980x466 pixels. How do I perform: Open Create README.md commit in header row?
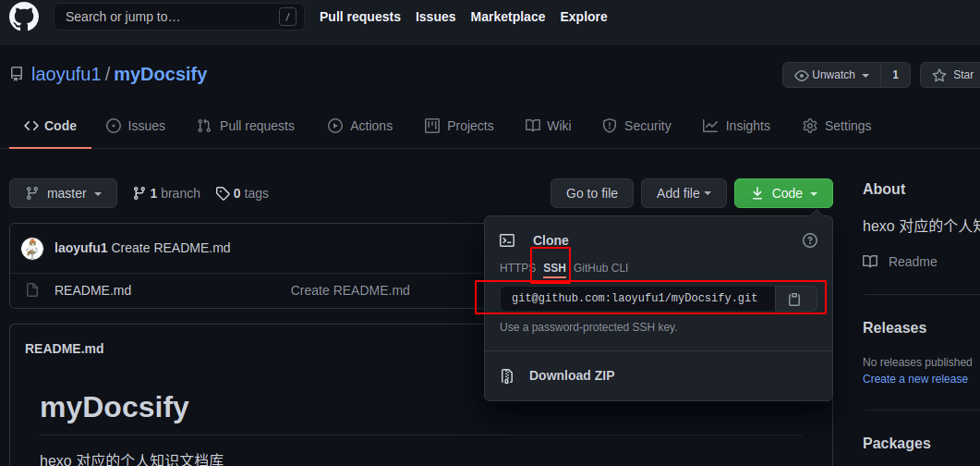coord(171,249)
